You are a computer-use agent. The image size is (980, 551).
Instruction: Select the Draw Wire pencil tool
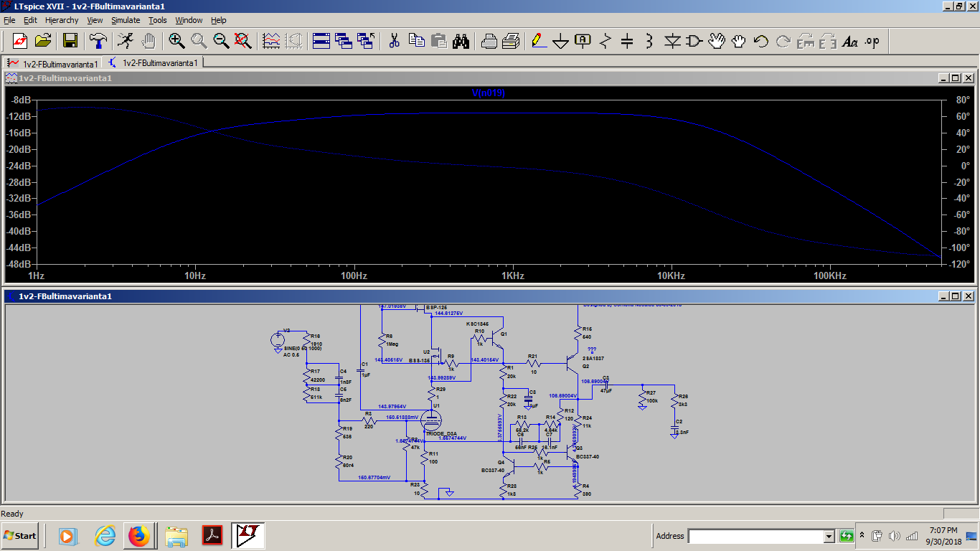[539, 41]
